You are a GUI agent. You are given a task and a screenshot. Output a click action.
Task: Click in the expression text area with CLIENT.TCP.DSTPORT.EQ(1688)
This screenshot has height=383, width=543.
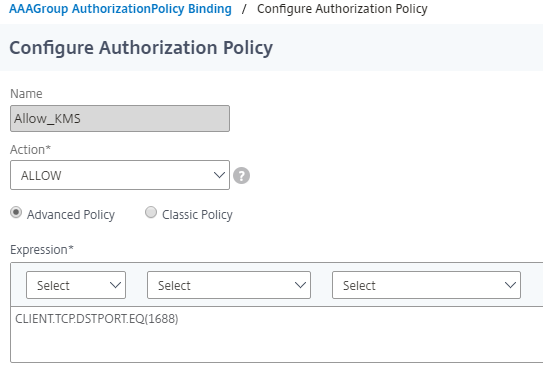(277, 335)
